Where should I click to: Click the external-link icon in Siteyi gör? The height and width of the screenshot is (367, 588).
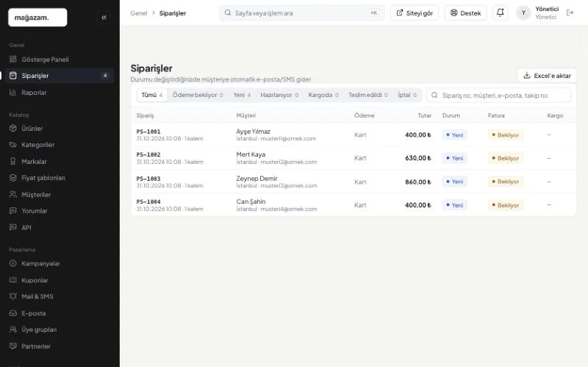click(x=400, y=13)
